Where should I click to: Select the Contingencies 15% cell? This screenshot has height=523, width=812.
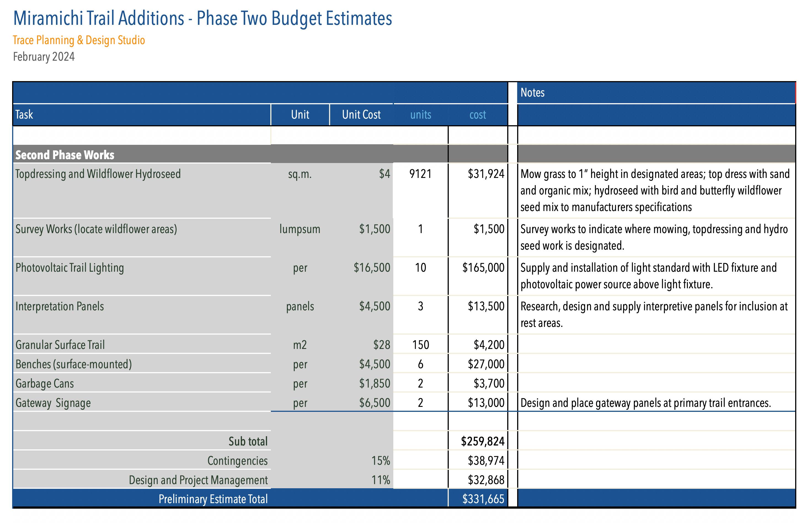click(x=381, y=461)
